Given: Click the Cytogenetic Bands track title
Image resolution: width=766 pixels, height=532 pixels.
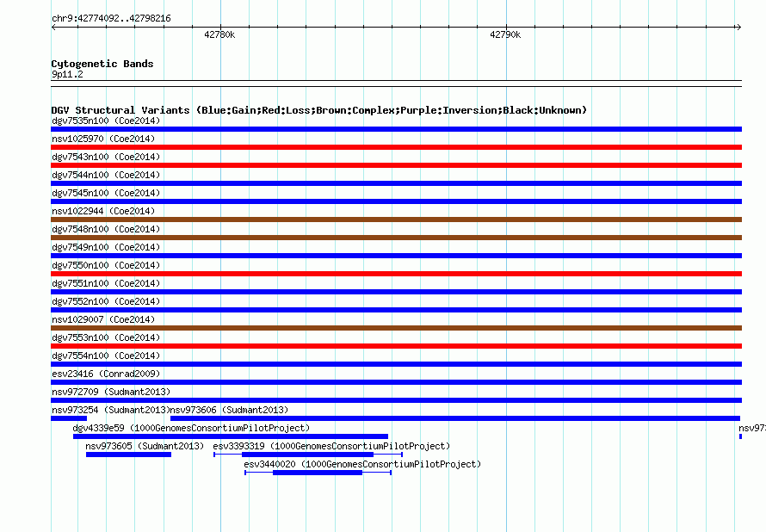Looking at the screenshot, I should click(102, 64).
